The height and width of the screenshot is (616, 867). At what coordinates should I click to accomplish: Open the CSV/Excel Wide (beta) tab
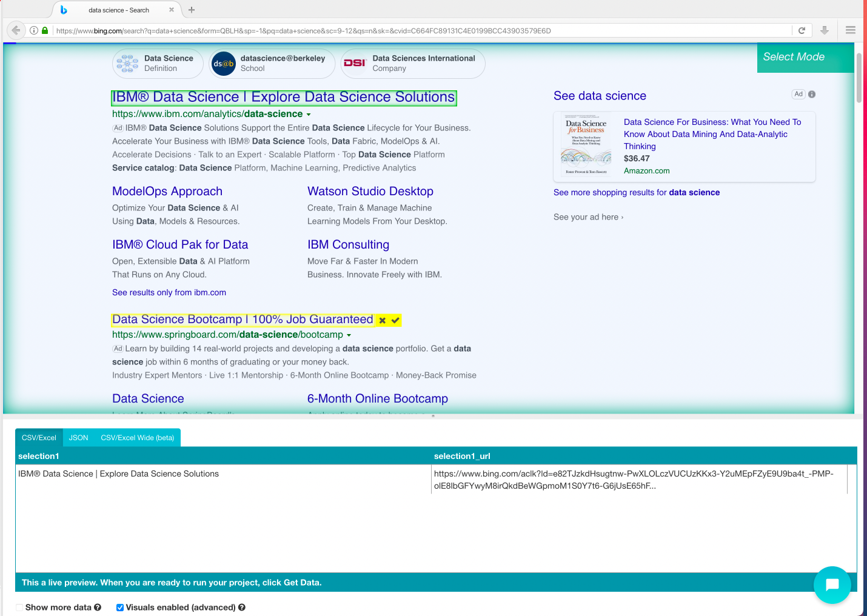pos(138,438)
